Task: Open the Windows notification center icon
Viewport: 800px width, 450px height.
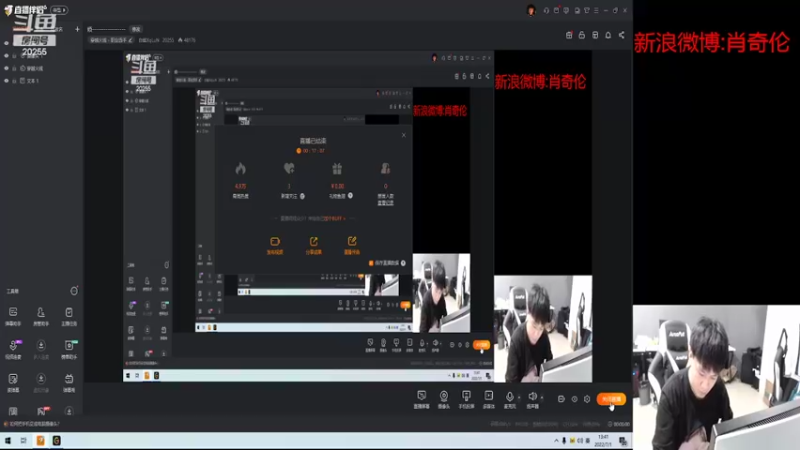Action: coord(622,441)
